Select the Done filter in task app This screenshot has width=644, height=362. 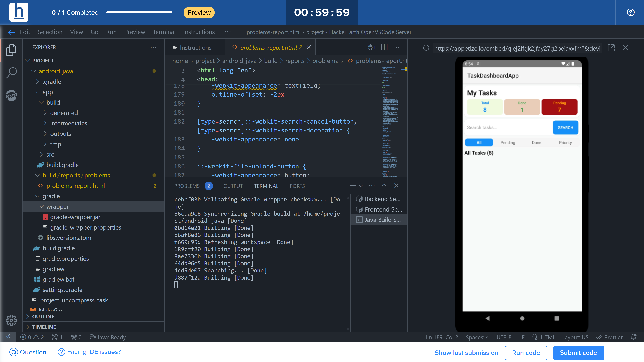(x=536, y=143)
